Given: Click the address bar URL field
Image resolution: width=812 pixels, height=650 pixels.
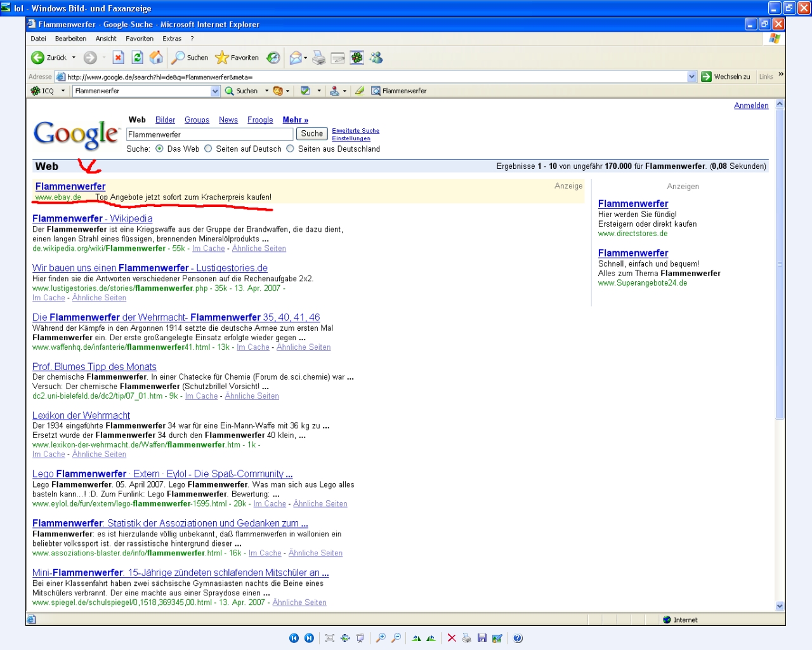Looking at the screenshot, I should (371, 77).
